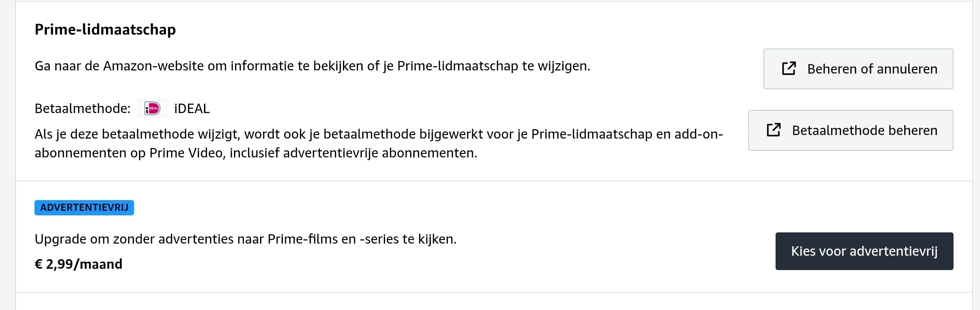This screenshot has width=980, height=310.
Task: Open the Beheren of annuleren button
Action: click(858, 69)
